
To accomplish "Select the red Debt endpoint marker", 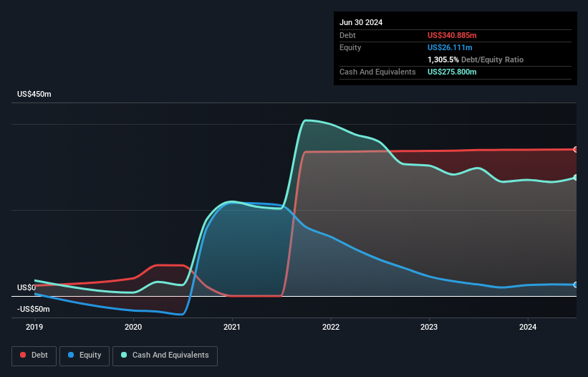I will pyautogui.click(x=576, y=149).
